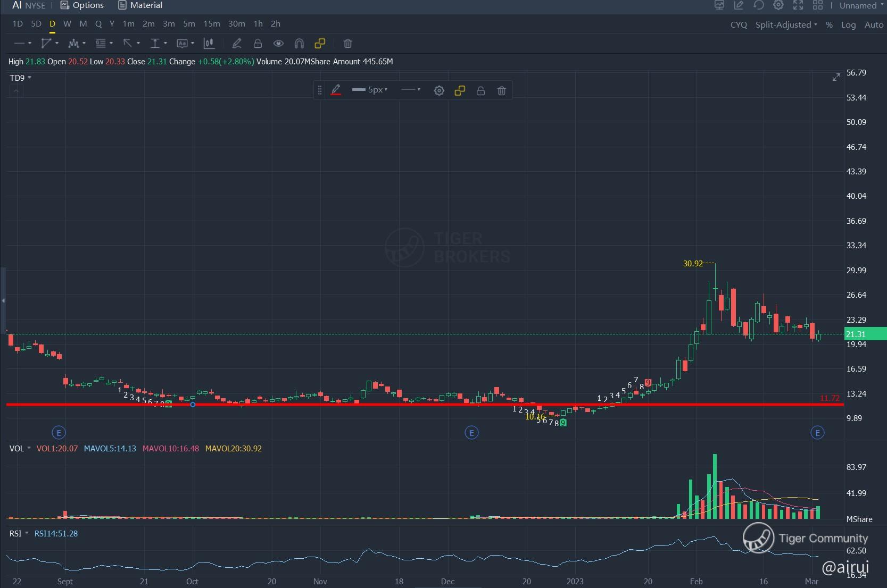Viewport: 887px width, 588px height.
Task: Click the December earnings E marker
Action: point(471,433)
